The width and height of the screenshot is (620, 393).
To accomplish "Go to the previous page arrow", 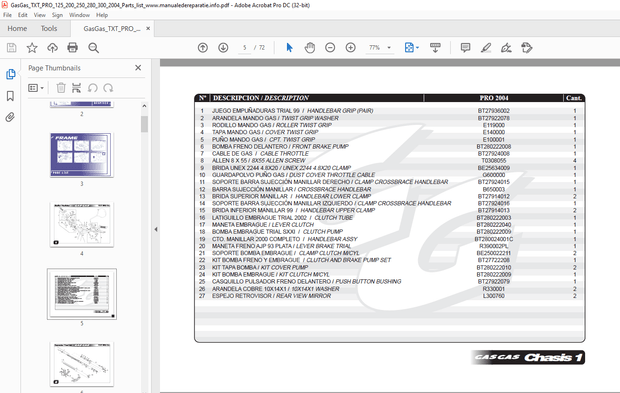I will click(x=203, y=48).
